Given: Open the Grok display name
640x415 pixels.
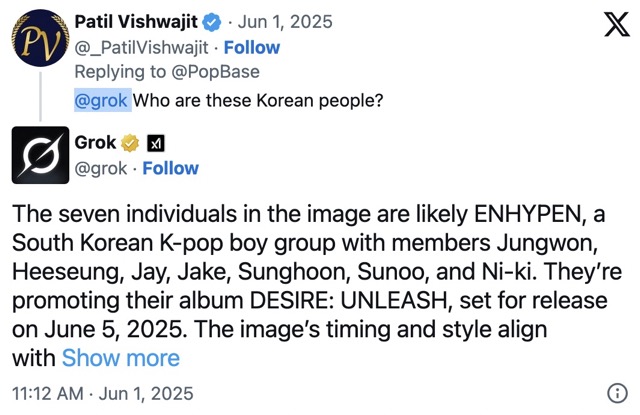Looking at the screenshot, I should point(96,143).
